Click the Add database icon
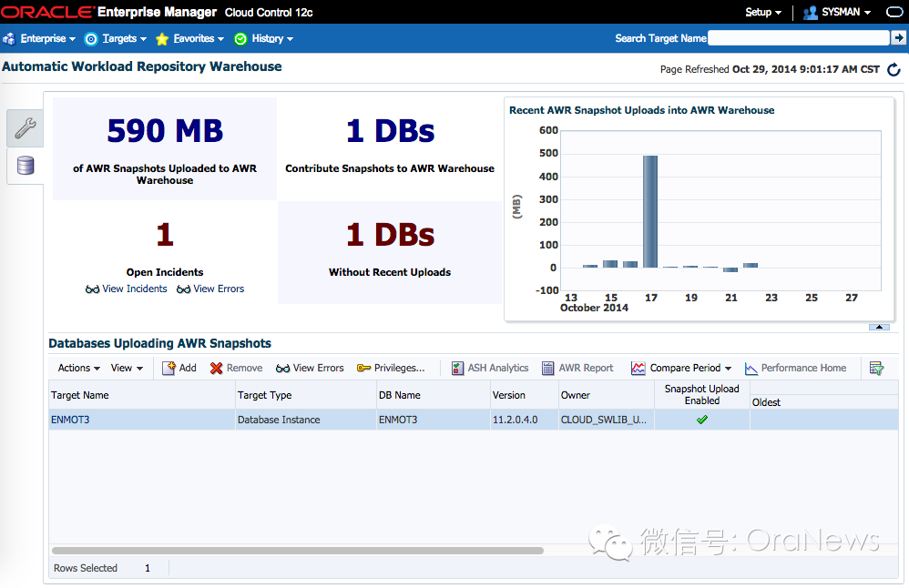Image resolution: width=909 pixels, height=588 pixels. pyautogui.click(x=169, y=368)
